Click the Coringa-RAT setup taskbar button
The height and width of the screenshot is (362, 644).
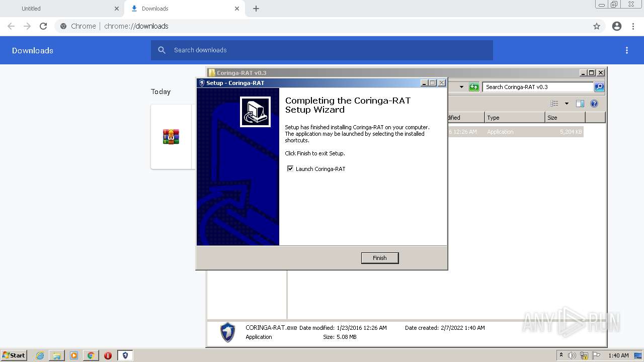click(x=125, y=355)
